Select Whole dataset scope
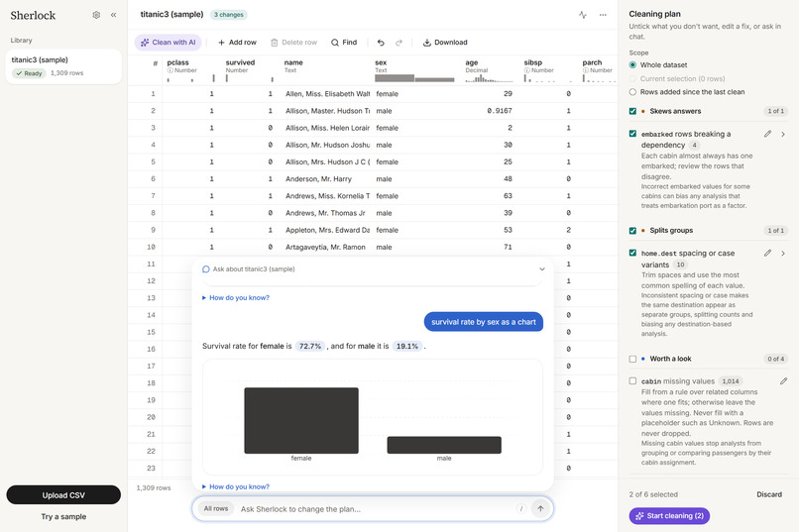 point(632,64)
